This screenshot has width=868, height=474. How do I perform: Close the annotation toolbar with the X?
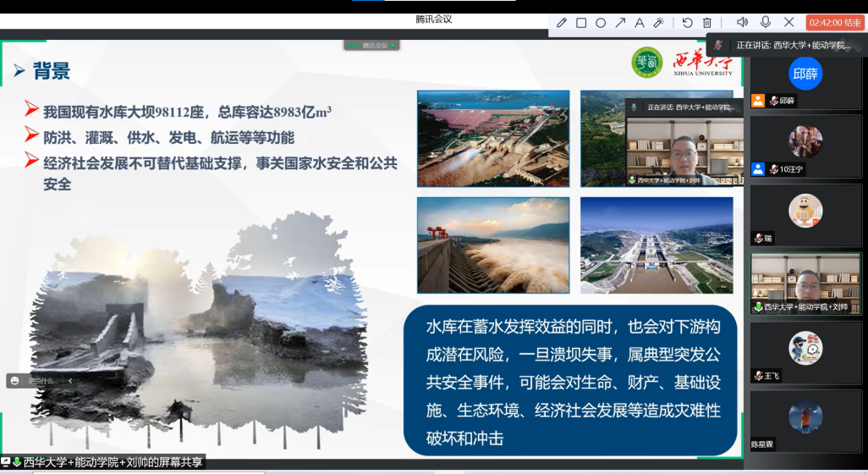789,22
